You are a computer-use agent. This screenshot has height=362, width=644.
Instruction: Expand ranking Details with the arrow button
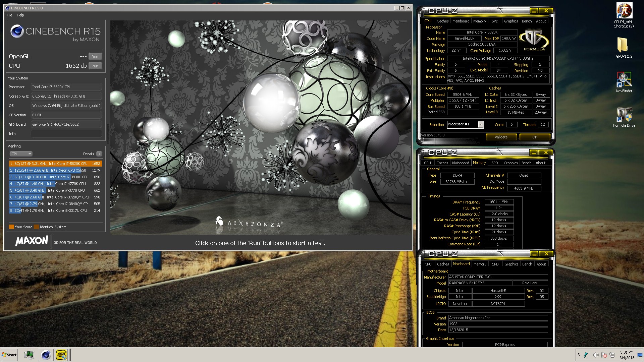pyautogui.click(x=99, y=154)
